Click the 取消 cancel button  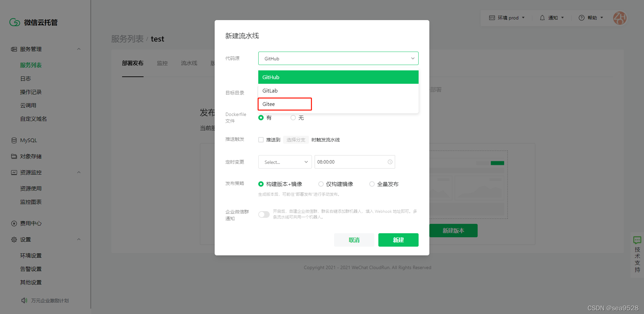click(x=354, y=240)
